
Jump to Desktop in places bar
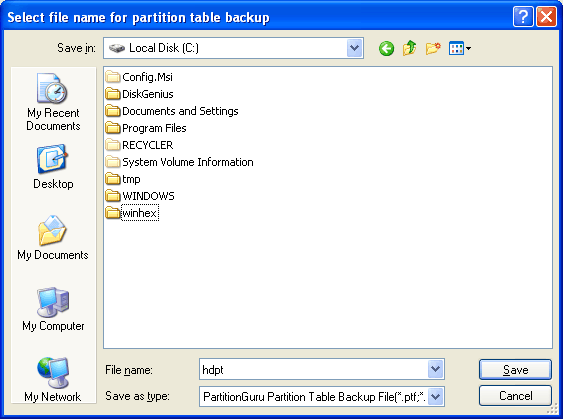click(x=53, y=167)
